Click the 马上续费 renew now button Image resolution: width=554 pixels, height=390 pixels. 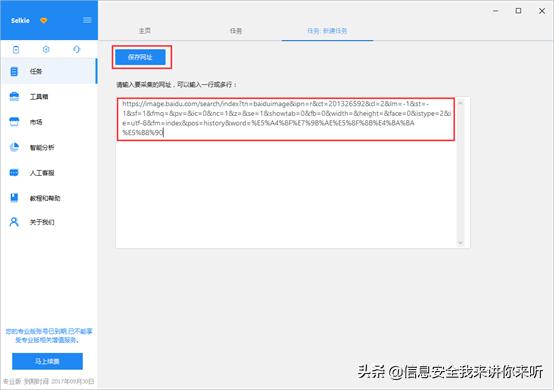pos(47,361)
